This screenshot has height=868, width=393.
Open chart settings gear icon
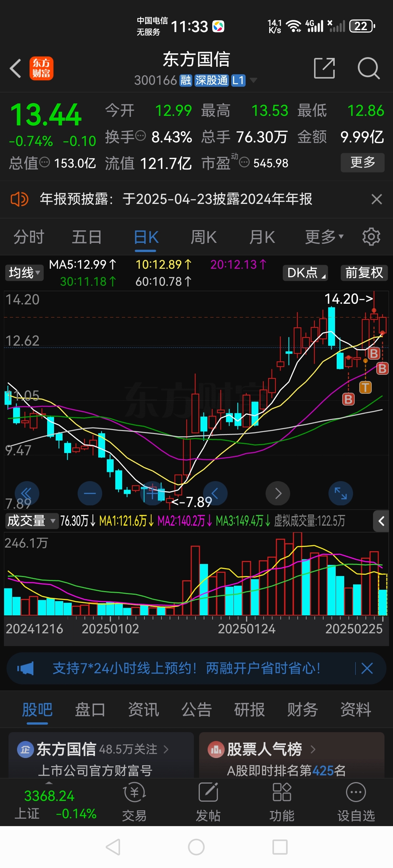click(x=371, y=237)
